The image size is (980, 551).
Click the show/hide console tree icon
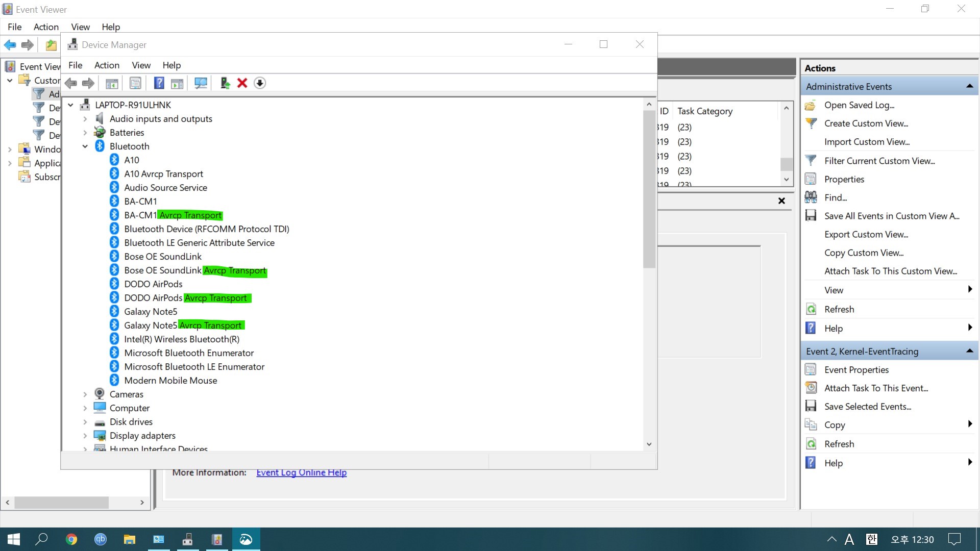tap(112, 83)
